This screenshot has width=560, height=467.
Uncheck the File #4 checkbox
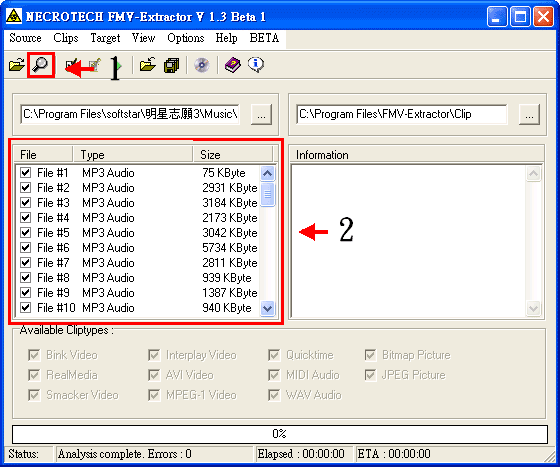coord(25,218)
